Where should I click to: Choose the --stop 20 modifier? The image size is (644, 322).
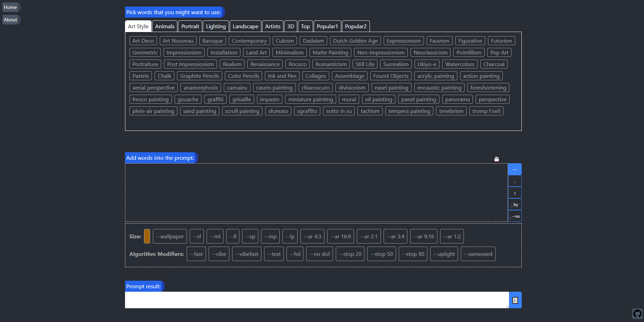350,254
